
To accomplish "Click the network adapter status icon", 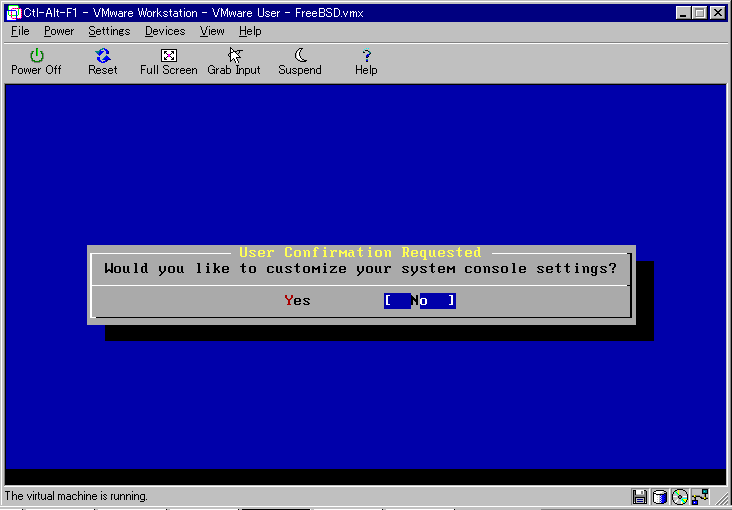I will coord(701,496).
